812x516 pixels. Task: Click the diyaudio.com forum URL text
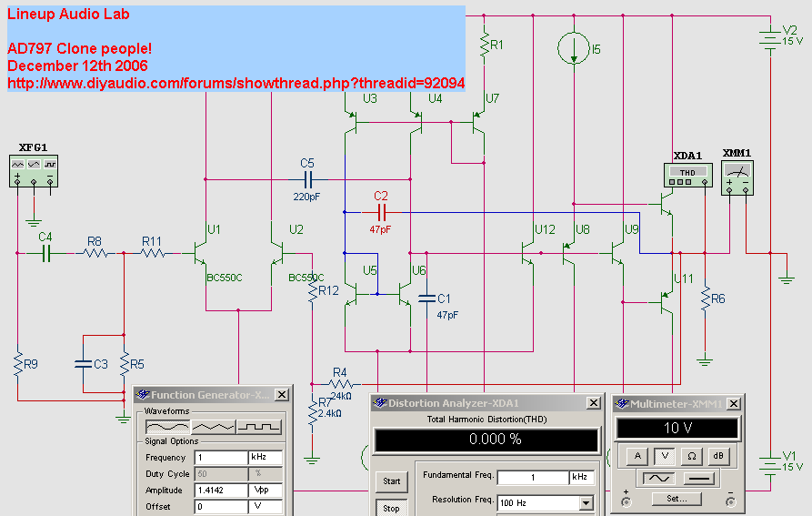[x=236, y=83]
